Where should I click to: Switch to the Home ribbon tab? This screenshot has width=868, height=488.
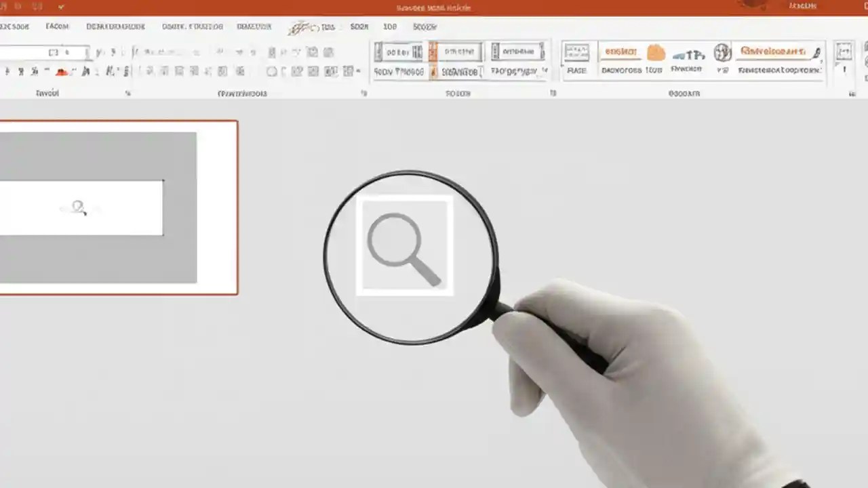[57, 26]
